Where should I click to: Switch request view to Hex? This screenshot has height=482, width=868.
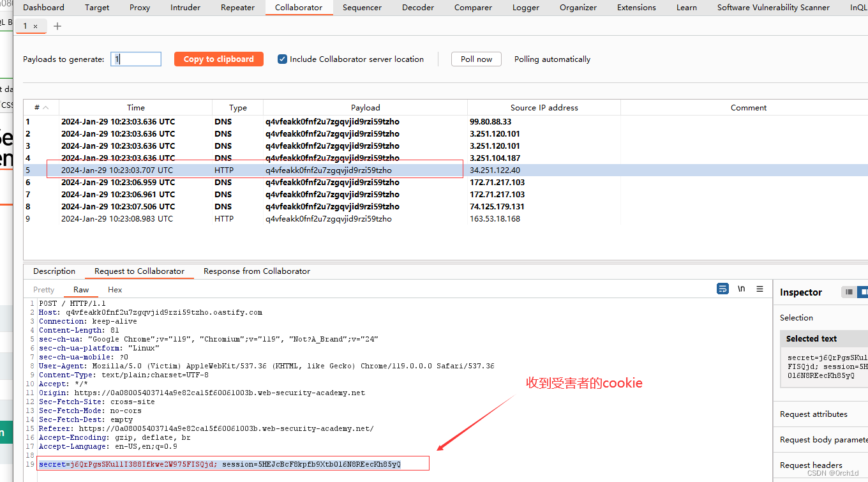(x=115, y=290)
